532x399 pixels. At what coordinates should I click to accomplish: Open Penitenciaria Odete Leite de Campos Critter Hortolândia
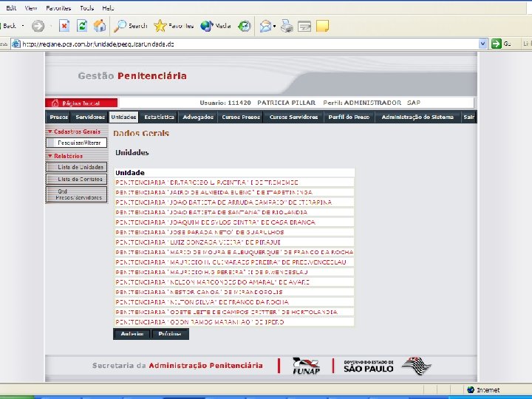(227, 312)
